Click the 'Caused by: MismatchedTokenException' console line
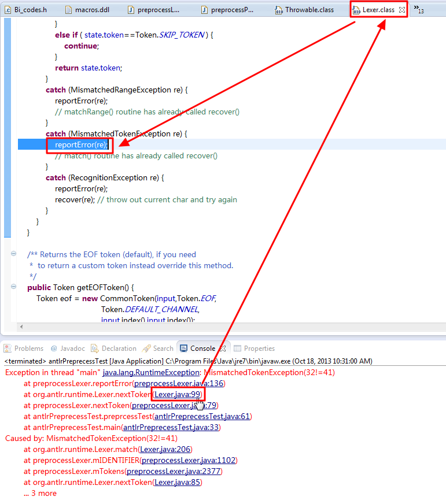 pos(91,439)
